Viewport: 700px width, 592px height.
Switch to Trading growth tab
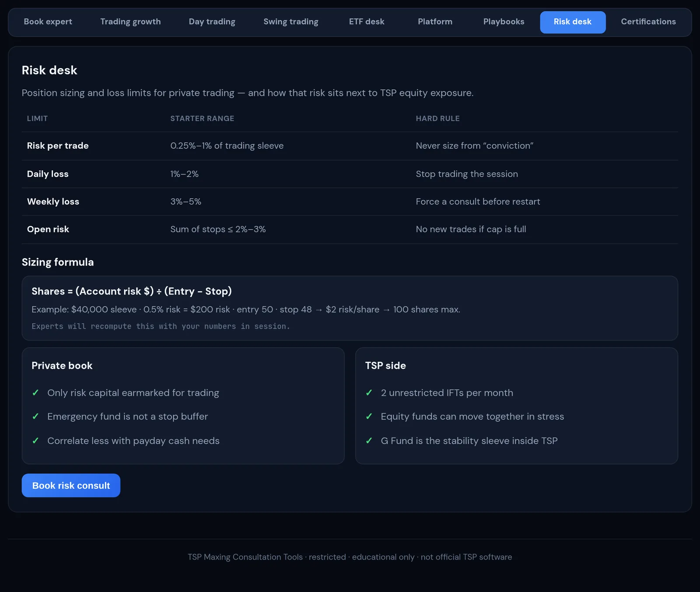coord(130,22)
